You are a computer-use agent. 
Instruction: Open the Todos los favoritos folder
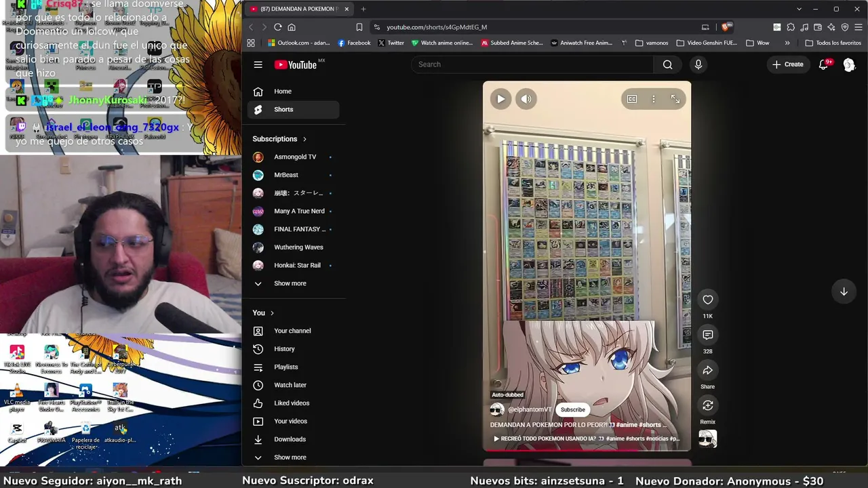833,43
